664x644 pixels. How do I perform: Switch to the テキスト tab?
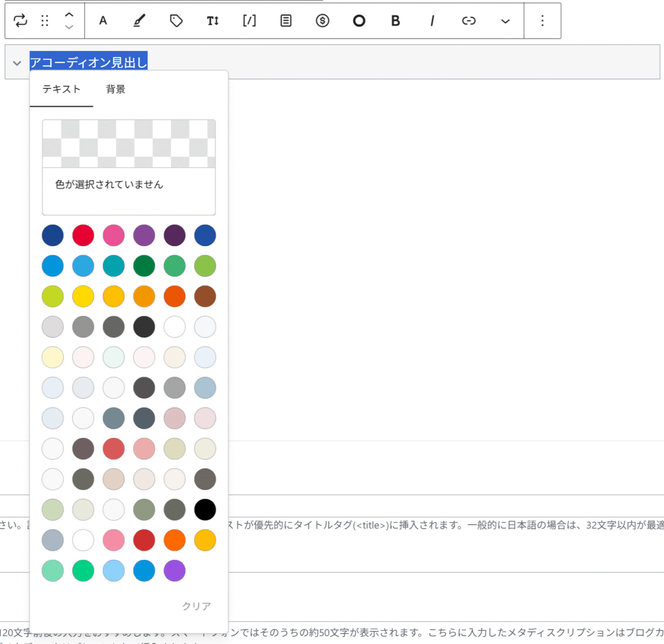click(61, 89)
